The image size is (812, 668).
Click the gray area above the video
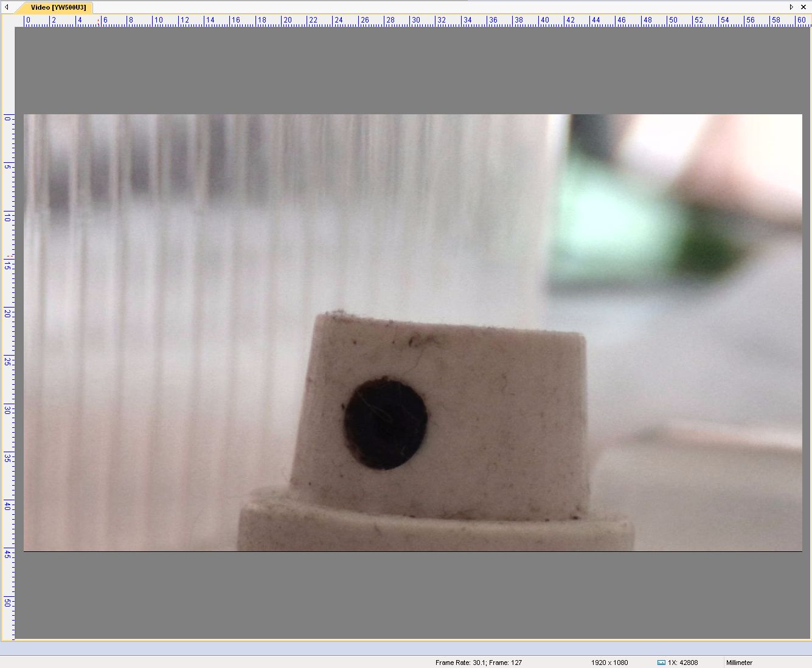pyautogui.click(x=412, y=70)
